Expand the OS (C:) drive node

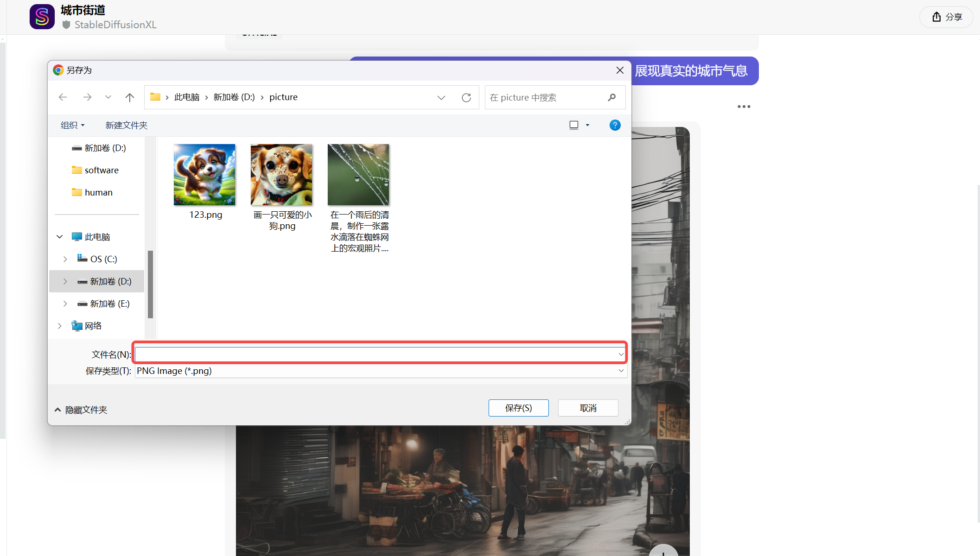(65, 259)
